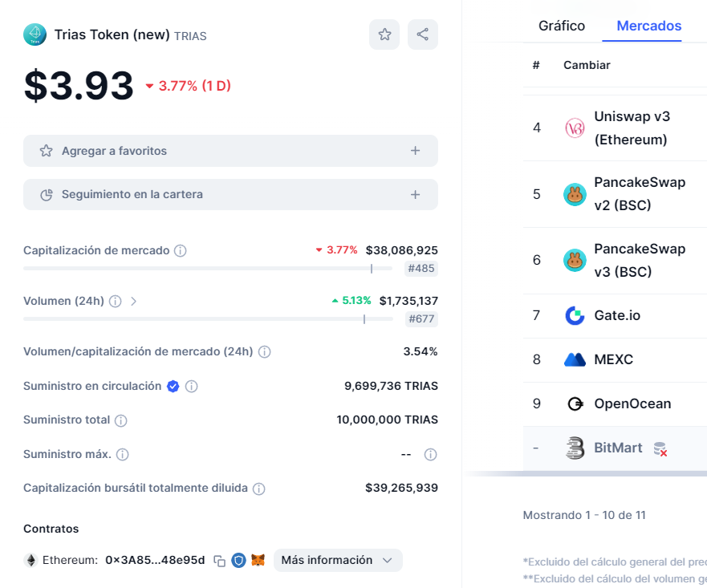Click 9,699,736 TRIAS circulating supply
This screenshot has width=707, height=588.
pos(391,386)
